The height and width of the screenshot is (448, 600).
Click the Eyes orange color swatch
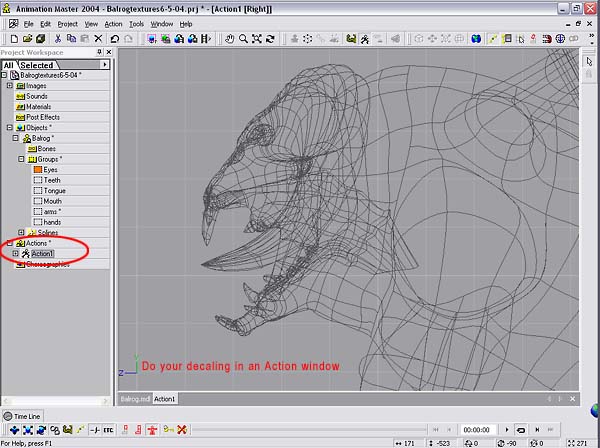38,170
